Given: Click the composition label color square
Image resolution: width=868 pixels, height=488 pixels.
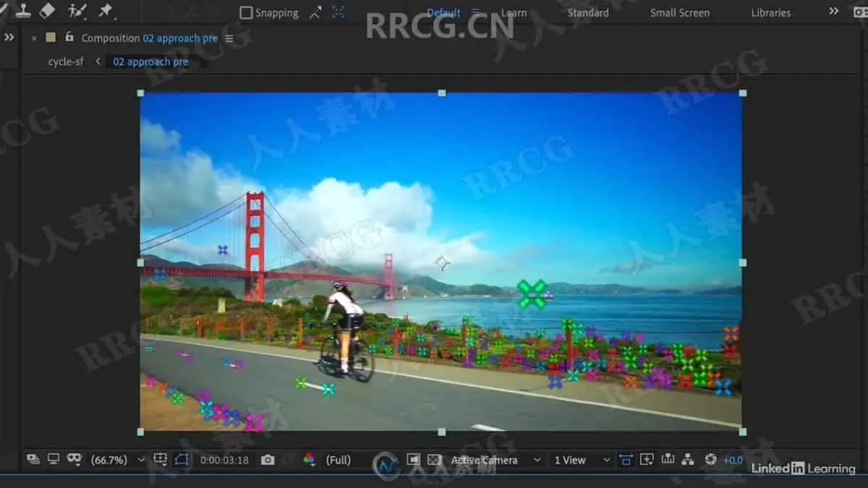Looking at the screenshot, I should pyautogui.click(x=51, y=38).
